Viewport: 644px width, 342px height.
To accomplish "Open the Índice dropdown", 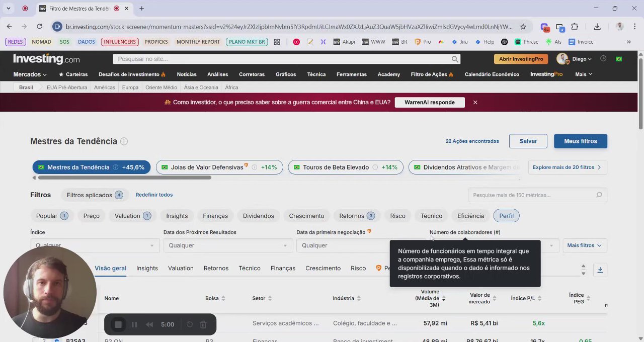I will tap(94, 245).
